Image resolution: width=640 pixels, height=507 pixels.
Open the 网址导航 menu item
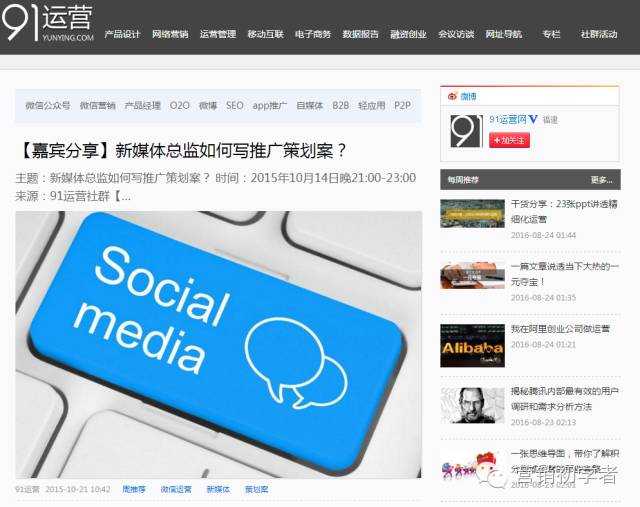(x=504, y=34)
